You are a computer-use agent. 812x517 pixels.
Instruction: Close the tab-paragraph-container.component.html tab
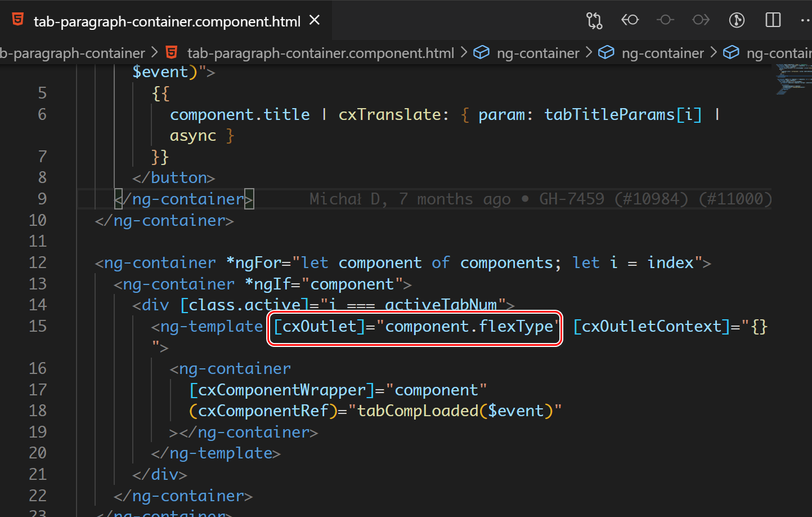pos(315,20)
